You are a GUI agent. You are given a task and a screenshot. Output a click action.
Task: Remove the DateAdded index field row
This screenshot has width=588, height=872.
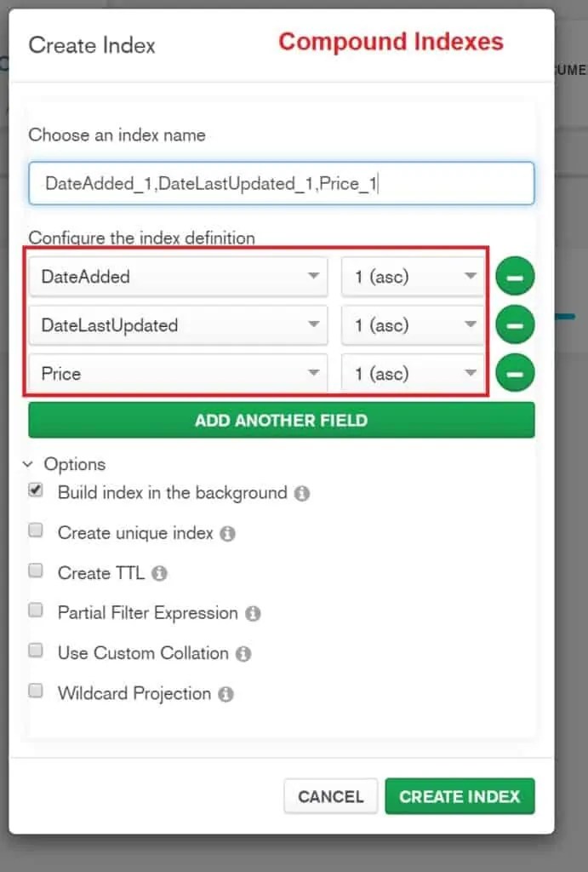(515, 275)
